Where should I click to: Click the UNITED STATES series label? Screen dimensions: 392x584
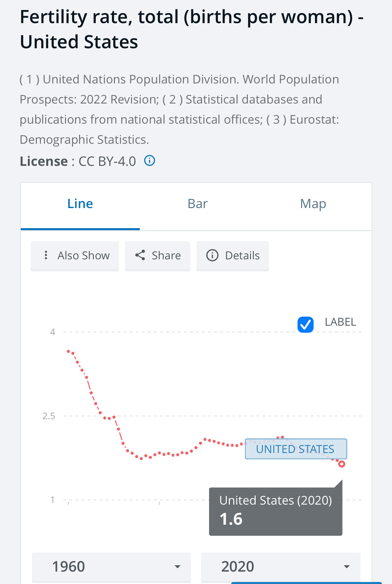tap(296, 449)
